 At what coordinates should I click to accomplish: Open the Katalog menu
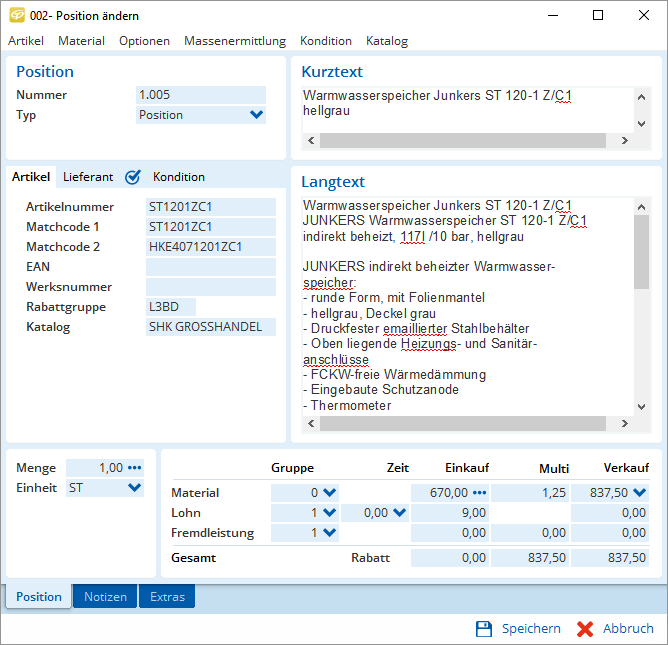click(x=386, y=41)
